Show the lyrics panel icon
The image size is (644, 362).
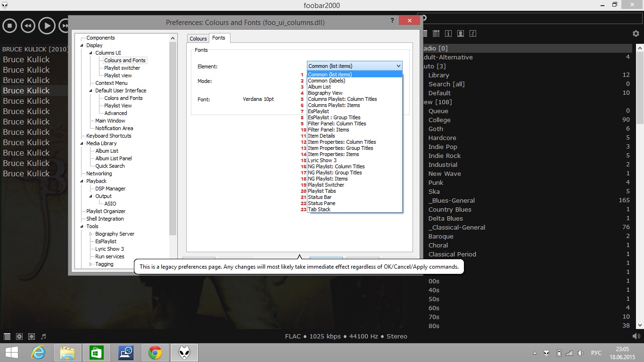473,33
